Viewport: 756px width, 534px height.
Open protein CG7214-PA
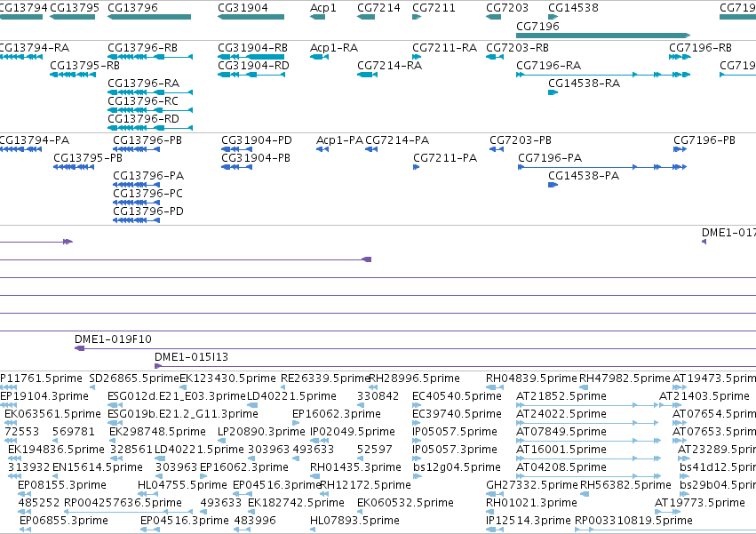(x=371, y=149)
